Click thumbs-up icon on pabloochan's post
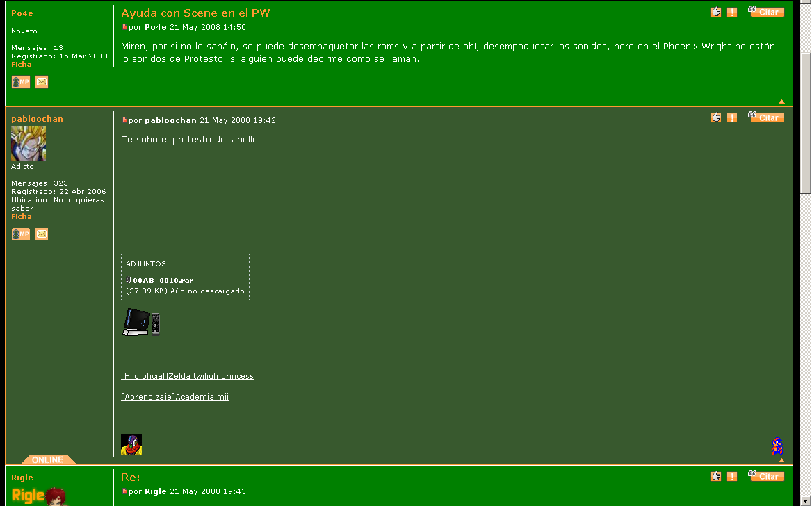 (x=715, y=117)
